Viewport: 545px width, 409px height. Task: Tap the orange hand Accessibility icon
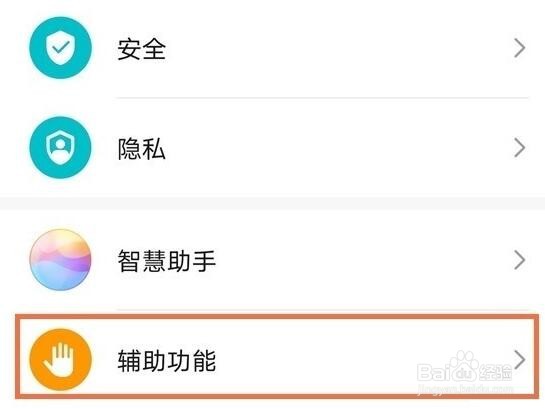point(60,359)
